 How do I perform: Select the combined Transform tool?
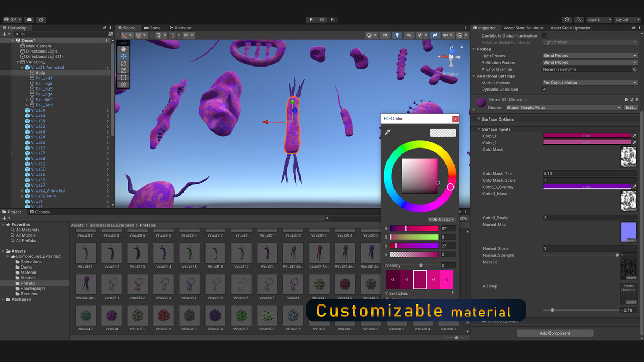click(x=123, y=84)
